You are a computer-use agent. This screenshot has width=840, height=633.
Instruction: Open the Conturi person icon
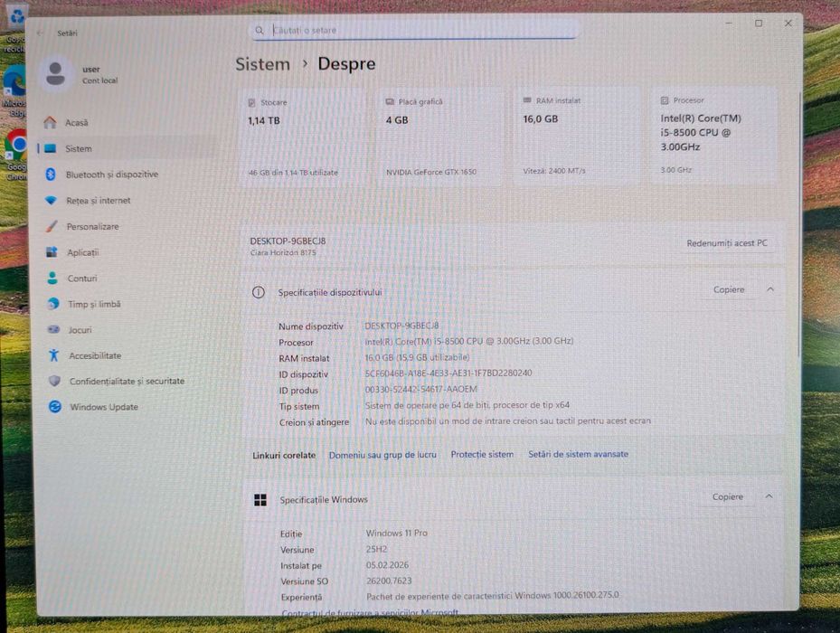pyautogui.click(x=52, y=279)
